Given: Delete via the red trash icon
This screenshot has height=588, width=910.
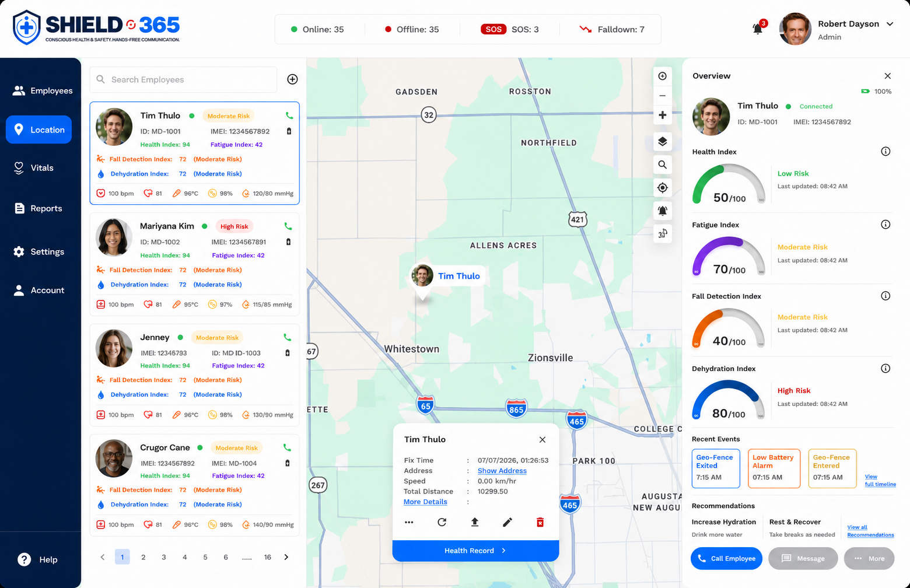Looking at the screenshot, I should point(540,522).
